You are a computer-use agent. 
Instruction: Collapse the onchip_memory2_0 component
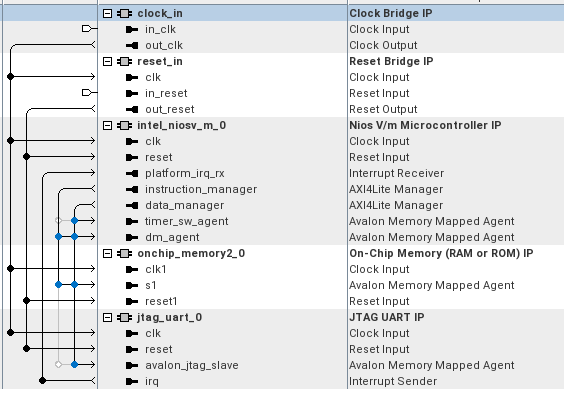(x=107, y=254)
